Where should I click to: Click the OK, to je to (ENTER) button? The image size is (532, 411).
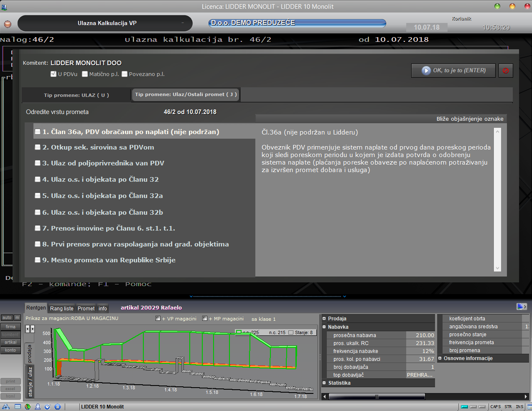(x=453, y=71)
